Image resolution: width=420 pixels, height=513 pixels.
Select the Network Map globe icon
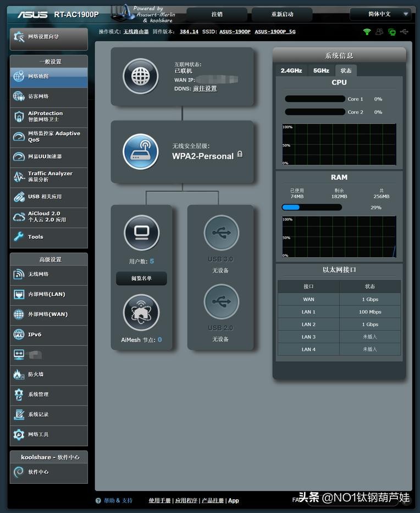19,76
